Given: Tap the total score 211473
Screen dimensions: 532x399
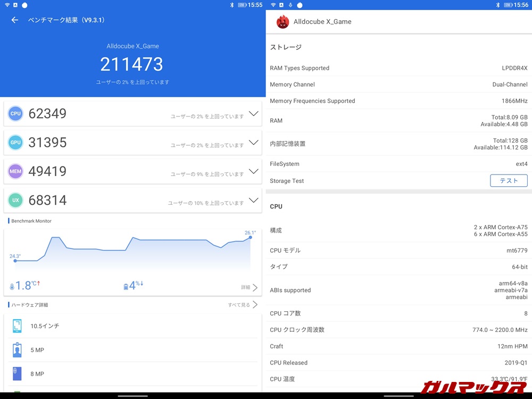Looking at the screenshot, I should pyautogui.click(x=132, y=64).
